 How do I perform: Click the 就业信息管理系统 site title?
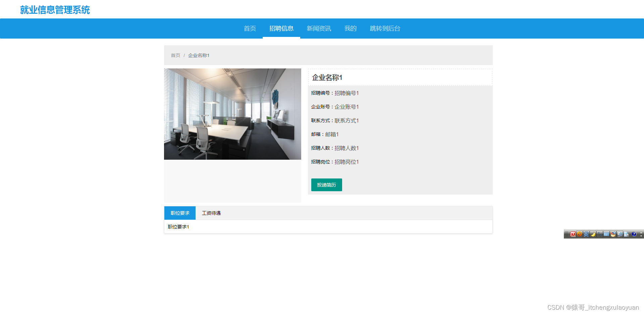[x=55, y=10]
